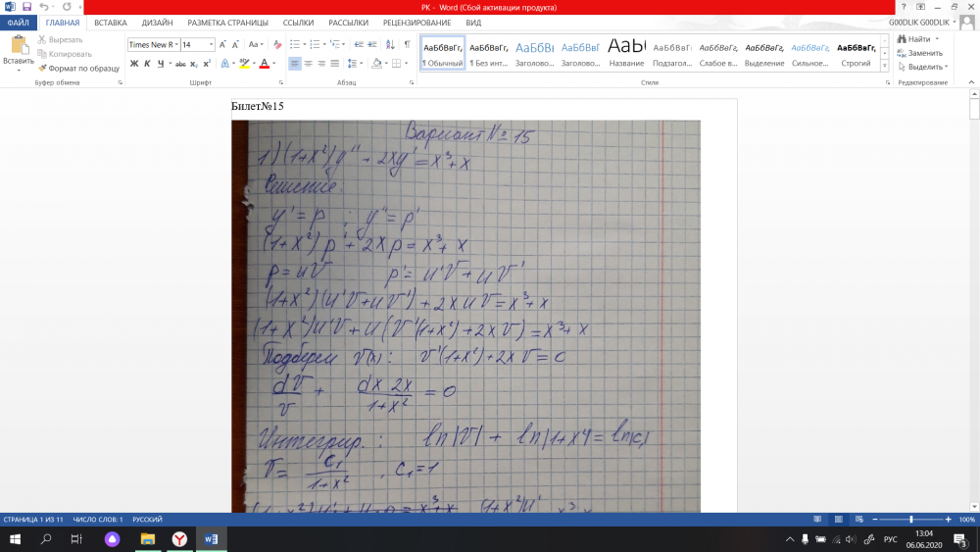Toggle strikethrough (abc) formatting
The height and width of the screenshot is (552, 980).
pyautogui.click(x=180, y=63)
